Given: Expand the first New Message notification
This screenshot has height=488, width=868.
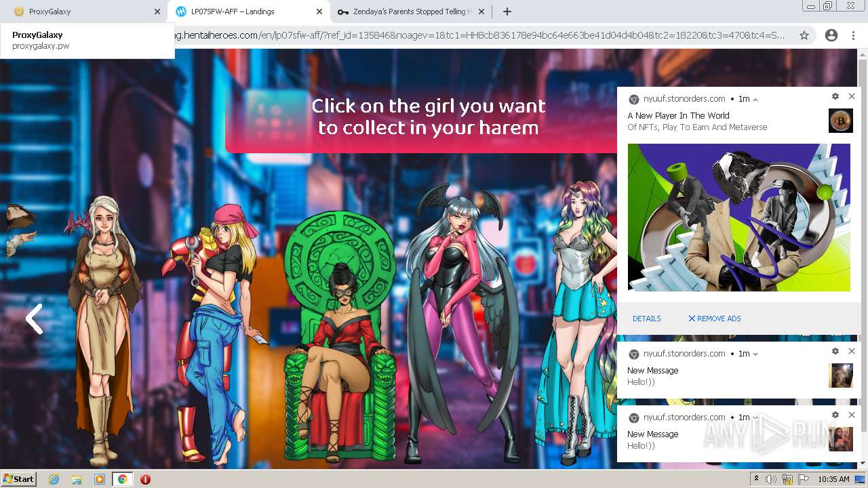Looking at the screenshot, I should coord(755,354).
